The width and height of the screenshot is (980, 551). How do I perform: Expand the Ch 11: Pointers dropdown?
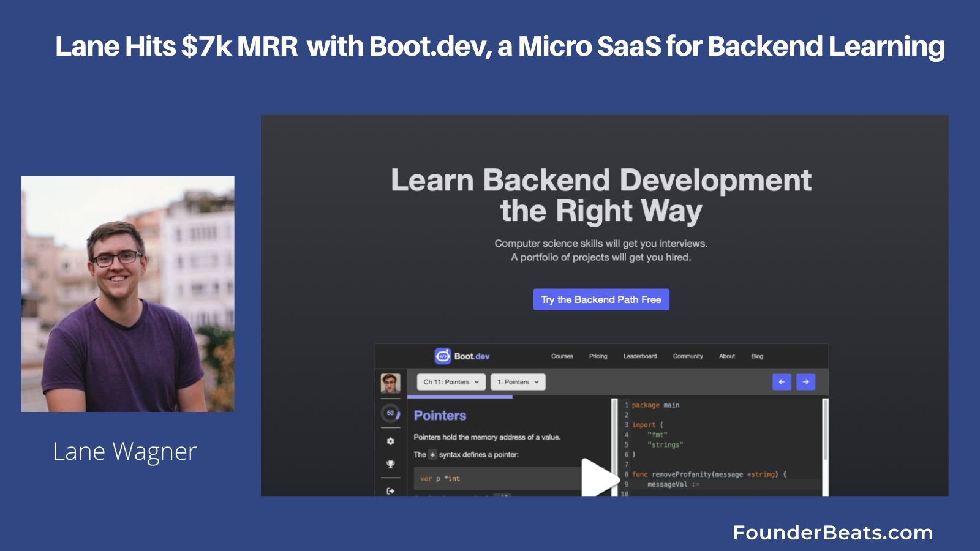pyautogui.click(x=451, y=382)
